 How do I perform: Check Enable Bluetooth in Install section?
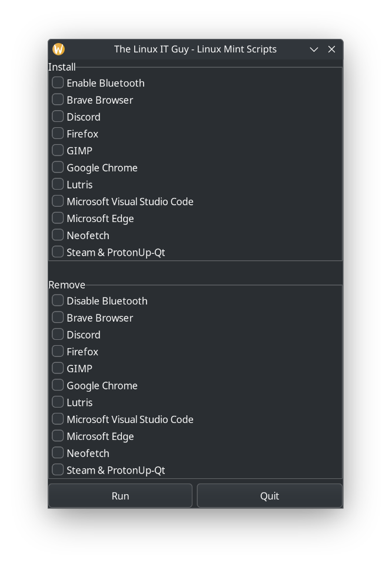pyautogui.click(x=58, y=83)
